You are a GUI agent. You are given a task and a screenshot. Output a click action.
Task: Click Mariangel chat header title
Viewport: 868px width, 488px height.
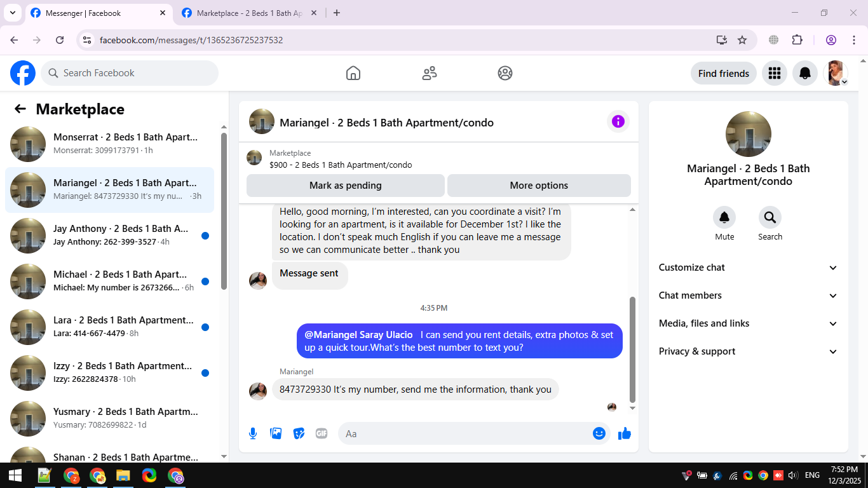pos(386,123)
